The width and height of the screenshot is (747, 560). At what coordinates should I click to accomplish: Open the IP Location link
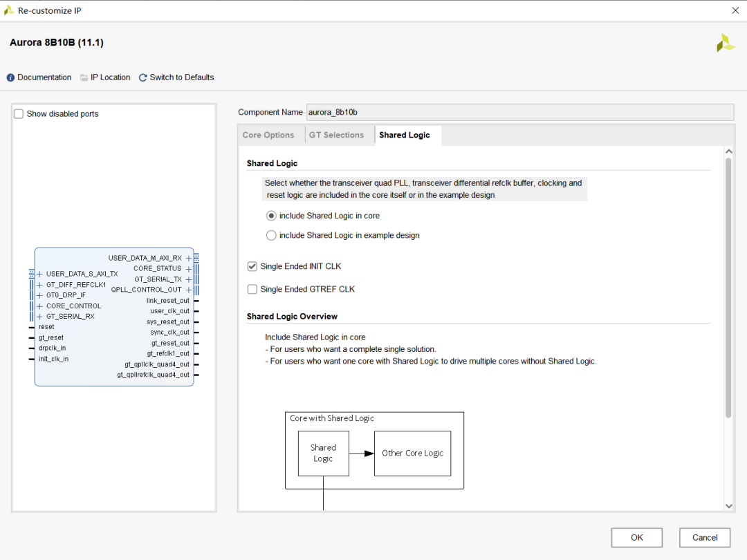click(110, 77)
